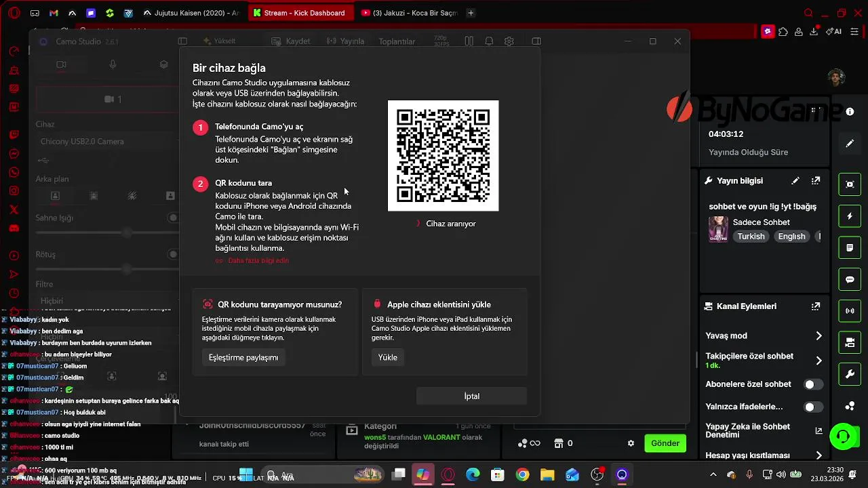Switch to Jujutsu Kaisen browser tab
This screenshot has width=868, height=488.
[191, 13]
